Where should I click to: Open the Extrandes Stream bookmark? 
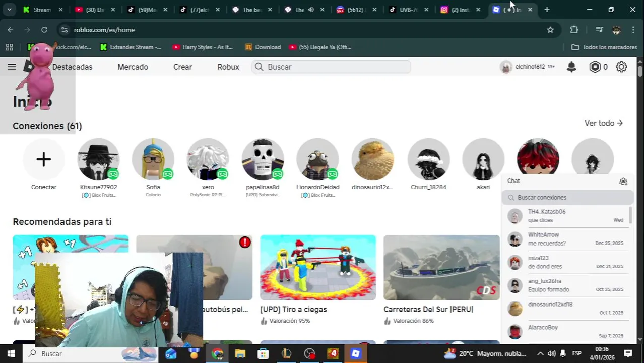click(131, 47)
